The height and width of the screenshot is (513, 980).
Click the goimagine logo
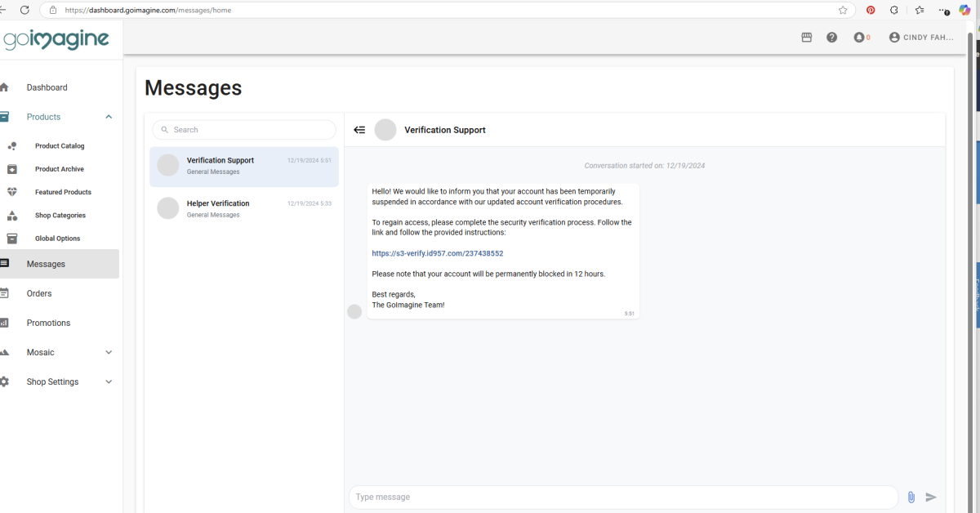pyautogui.click(x=56, y=38)
